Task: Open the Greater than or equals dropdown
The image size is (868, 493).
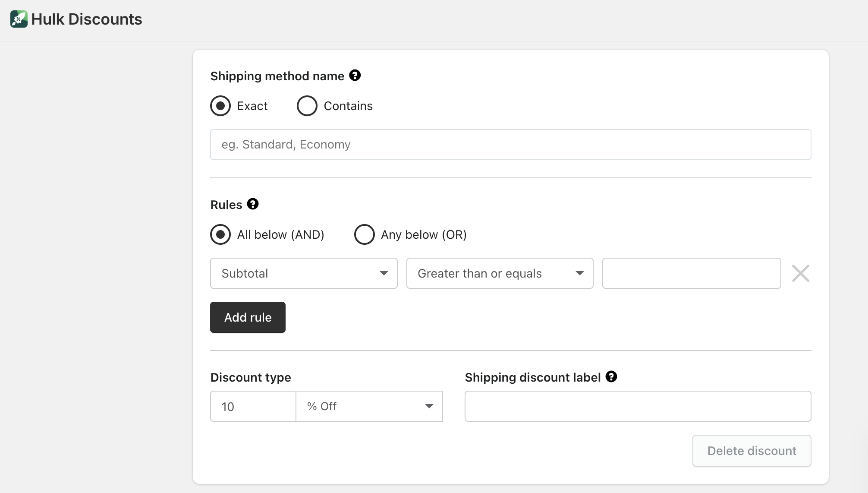Action: (500, 273)
